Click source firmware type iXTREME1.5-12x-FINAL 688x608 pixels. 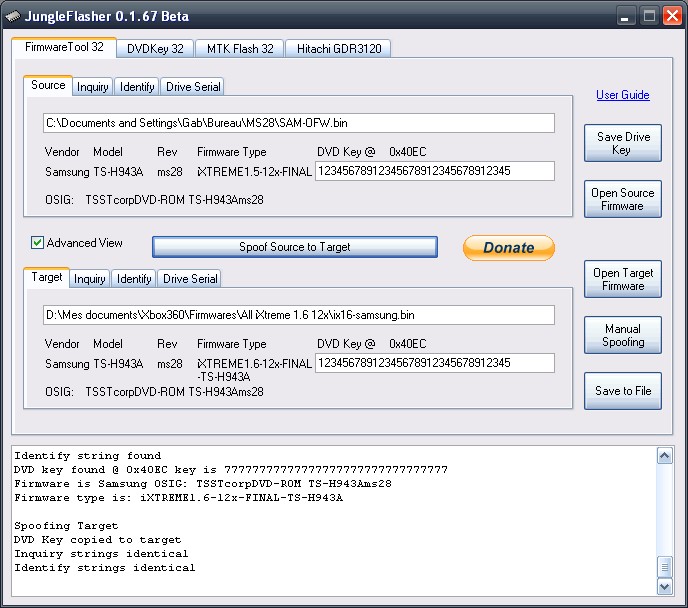tap(254, 172)
